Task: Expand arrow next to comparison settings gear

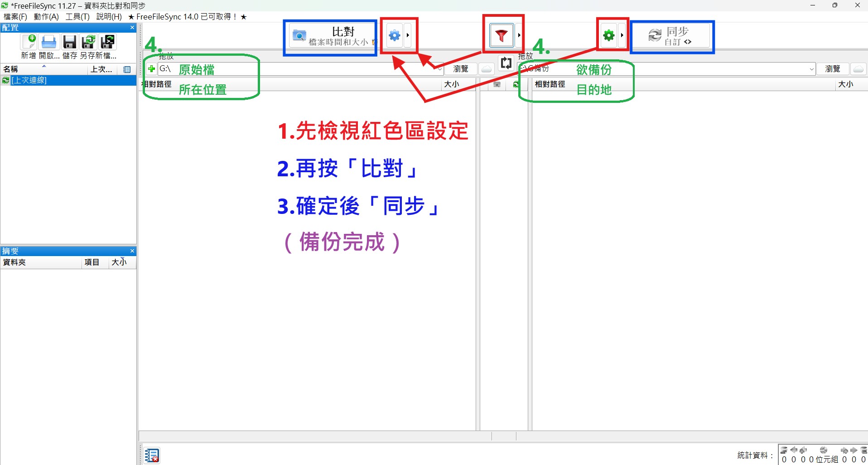Action: 408,35
